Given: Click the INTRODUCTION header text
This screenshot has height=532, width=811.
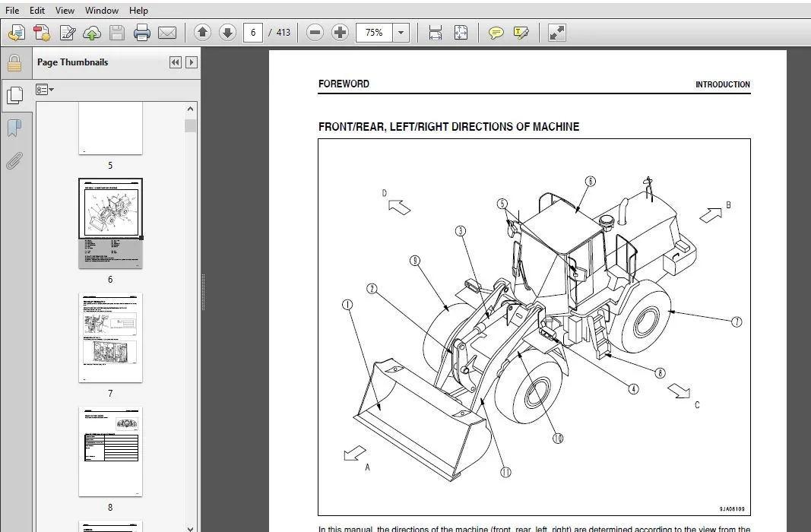Looking at the screenshot, I should [x=722, y=84].
